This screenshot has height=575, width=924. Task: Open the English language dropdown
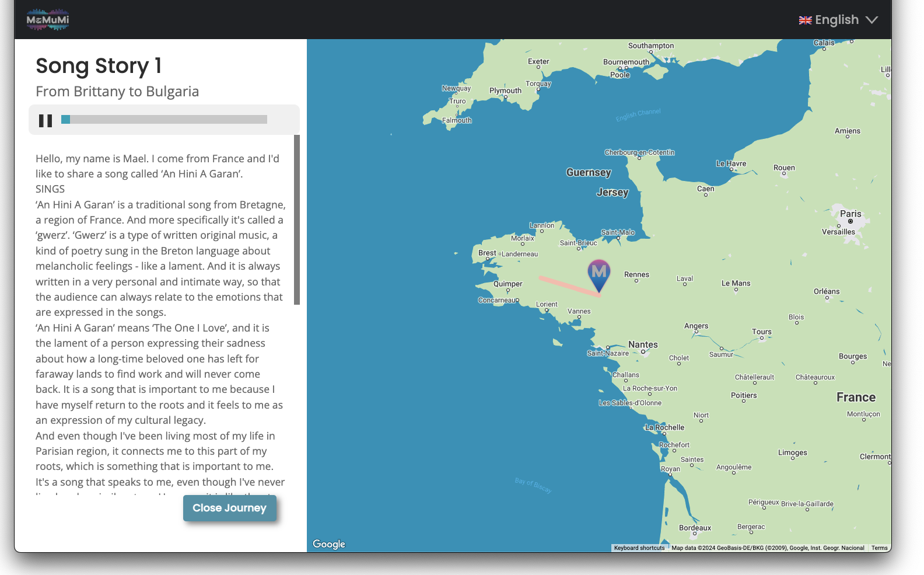837,20
